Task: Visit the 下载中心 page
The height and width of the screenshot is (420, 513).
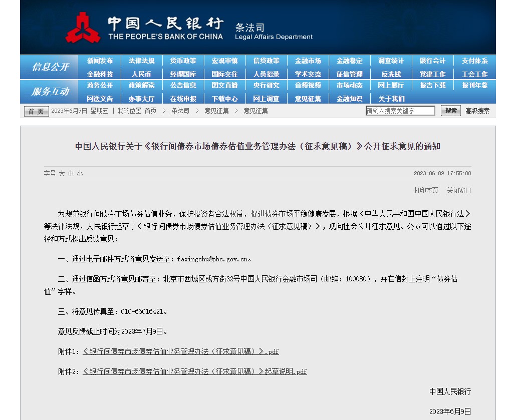Action: [225, 99]
